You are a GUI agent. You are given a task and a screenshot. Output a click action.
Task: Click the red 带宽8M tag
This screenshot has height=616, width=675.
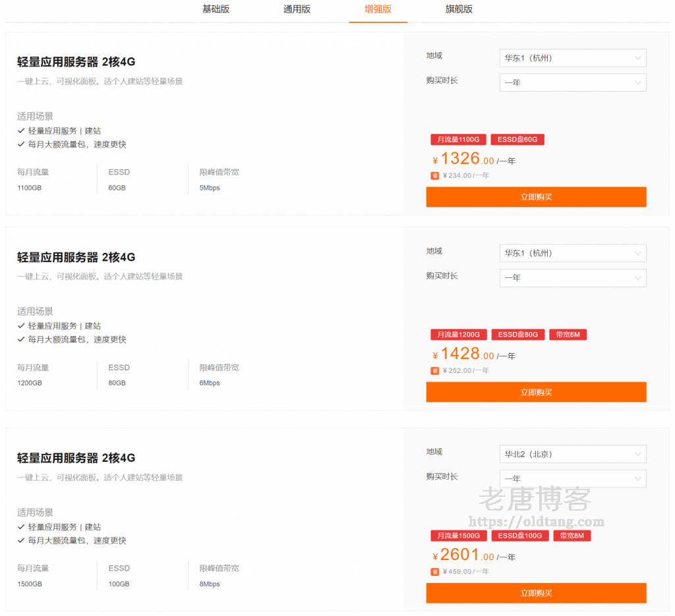572,536
